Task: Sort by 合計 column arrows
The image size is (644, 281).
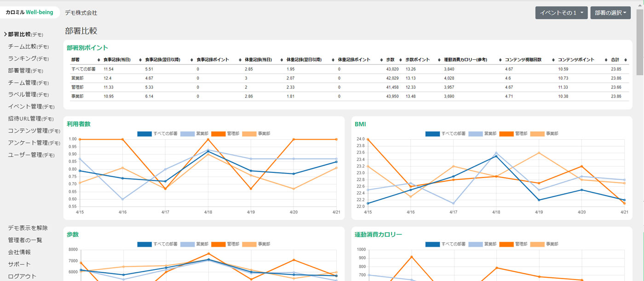Action: point(626,60)
